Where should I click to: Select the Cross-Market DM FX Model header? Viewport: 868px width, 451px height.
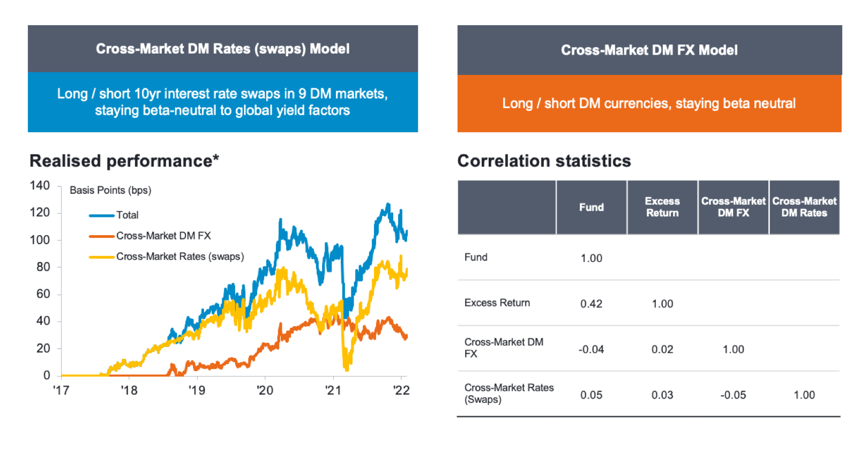[x=649, y=50]
